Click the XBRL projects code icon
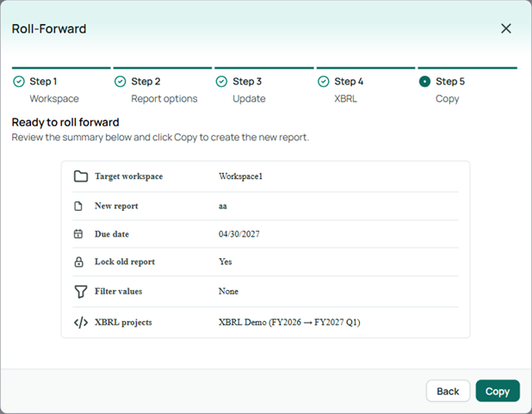 tap(81, 323)
